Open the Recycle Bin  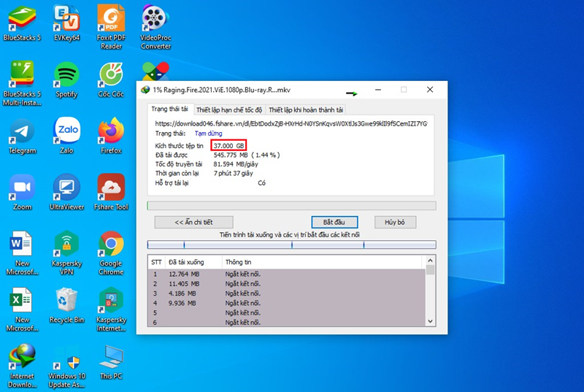tap(66, 305)
